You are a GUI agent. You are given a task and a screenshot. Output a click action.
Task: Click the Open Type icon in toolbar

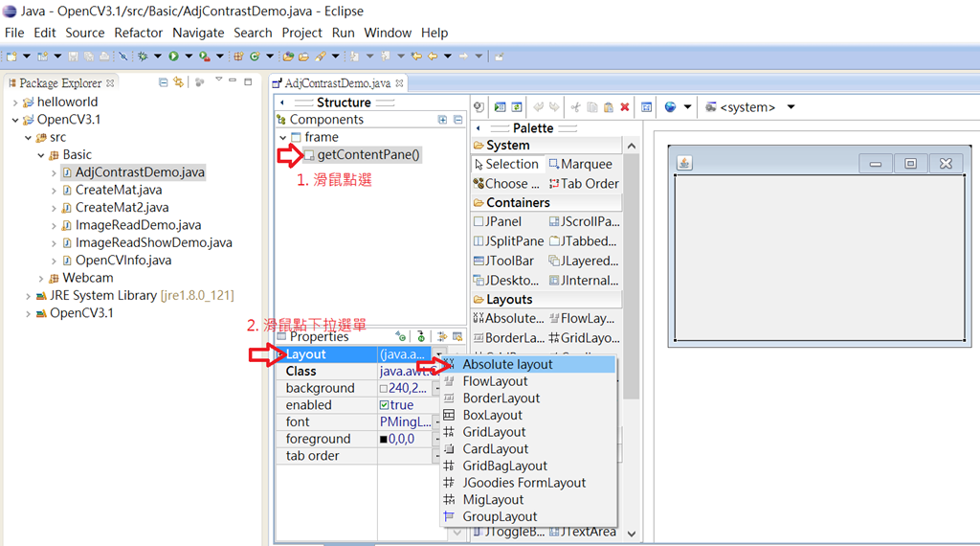click(x=288, y=57)
